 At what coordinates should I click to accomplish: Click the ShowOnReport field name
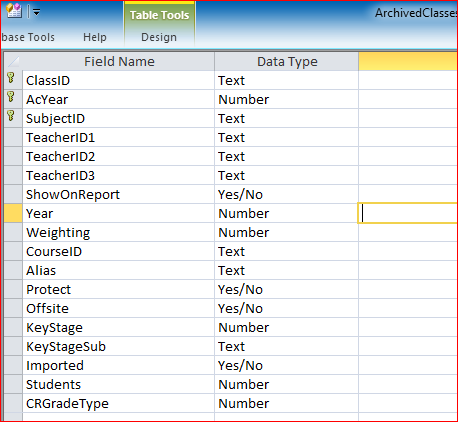pos(73,195)
